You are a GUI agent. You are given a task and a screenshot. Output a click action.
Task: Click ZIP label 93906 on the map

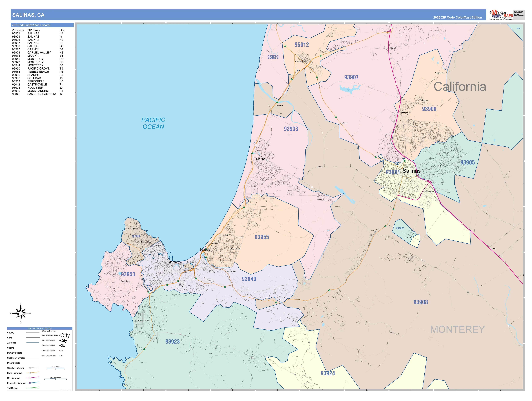click(x=429, y=109)
